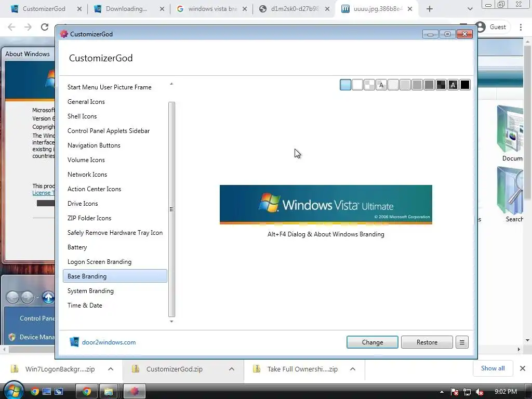This screenshot has width=532, height=399.
Task: Click the network tray icon
Action: (x=467, y=392)
